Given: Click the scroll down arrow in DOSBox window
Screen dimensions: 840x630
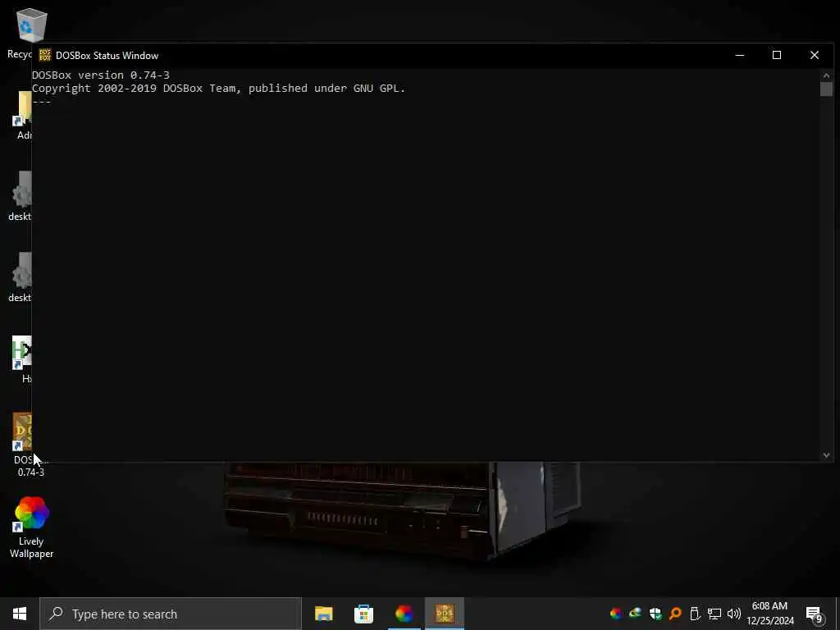Looking at the screenshot, I should (x=826, y=455).
